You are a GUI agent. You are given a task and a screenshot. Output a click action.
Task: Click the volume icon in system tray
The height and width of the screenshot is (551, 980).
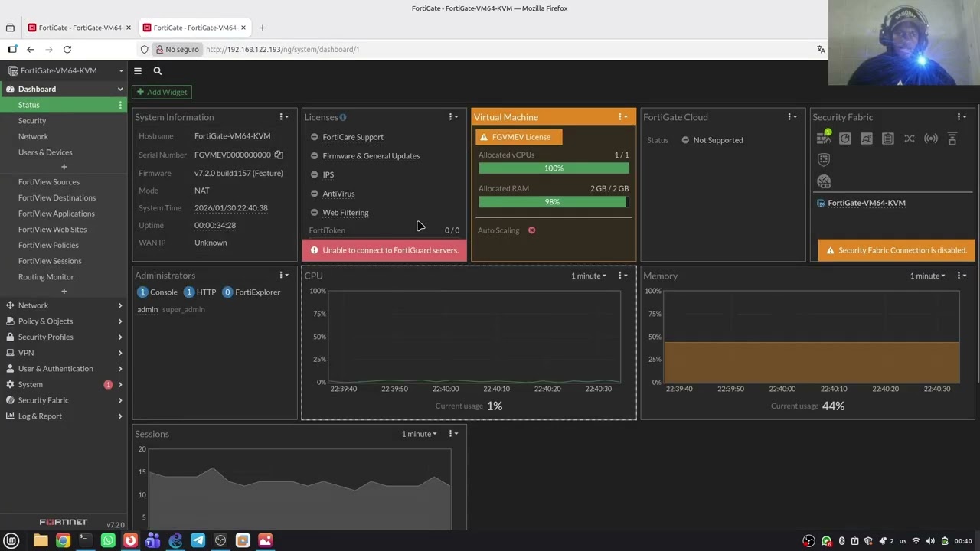click(x=930, y=541)
